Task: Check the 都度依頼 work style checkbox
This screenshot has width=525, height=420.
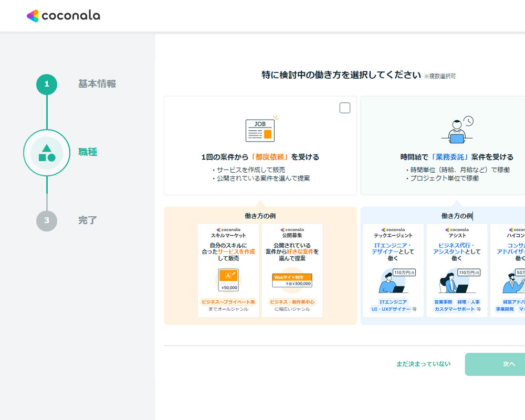Action: (345, 108)
